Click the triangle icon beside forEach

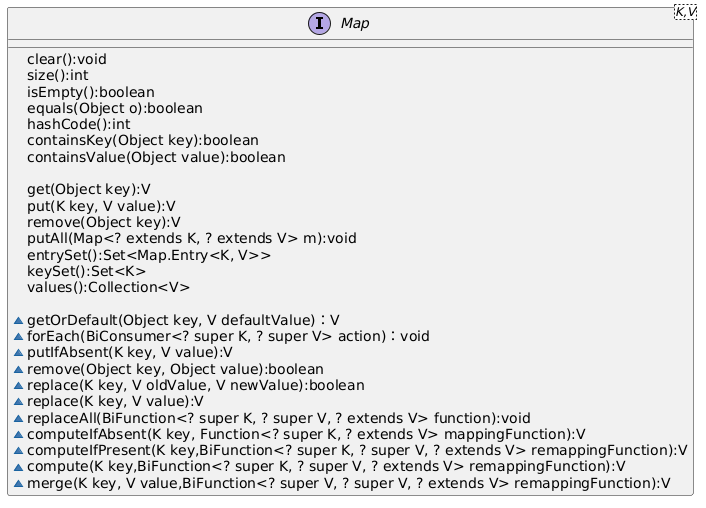point(18,337)
